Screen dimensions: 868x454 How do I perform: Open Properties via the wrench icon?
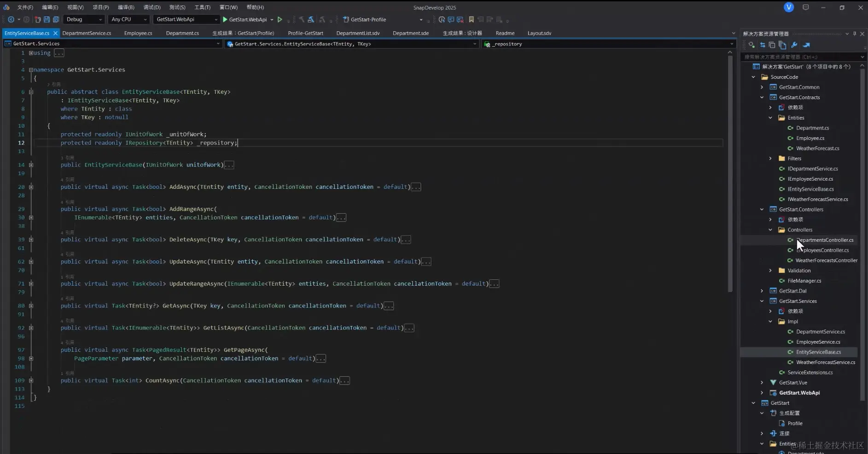(x=794, y=45)
